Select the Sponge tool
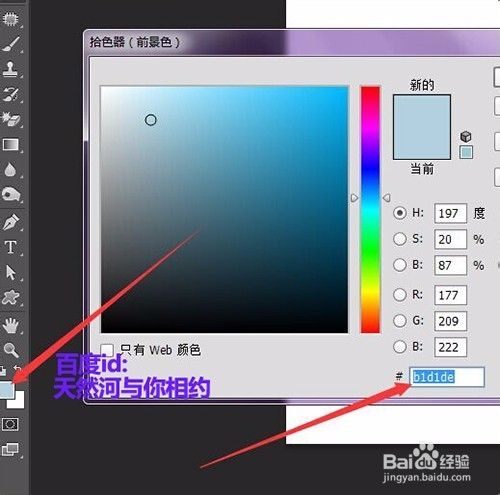The height and width of the screenshot is (495, 500). 11,194
